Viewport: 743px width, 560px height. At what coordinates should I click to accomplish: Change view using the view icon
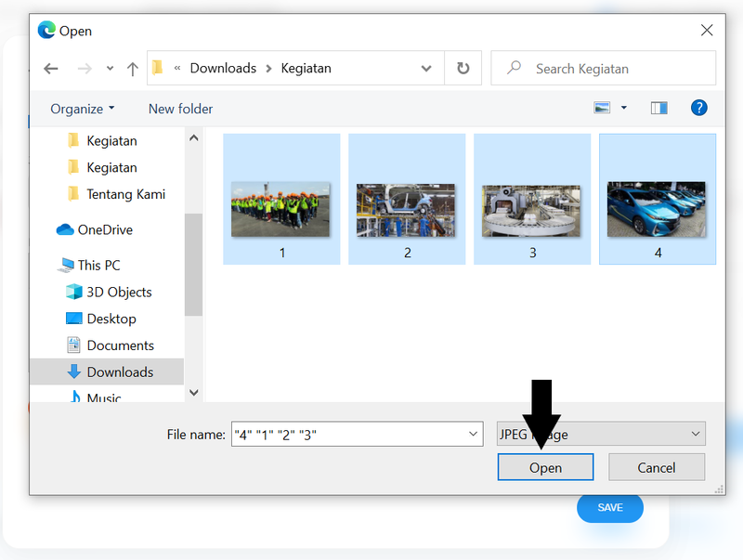(x=602, y=108)
